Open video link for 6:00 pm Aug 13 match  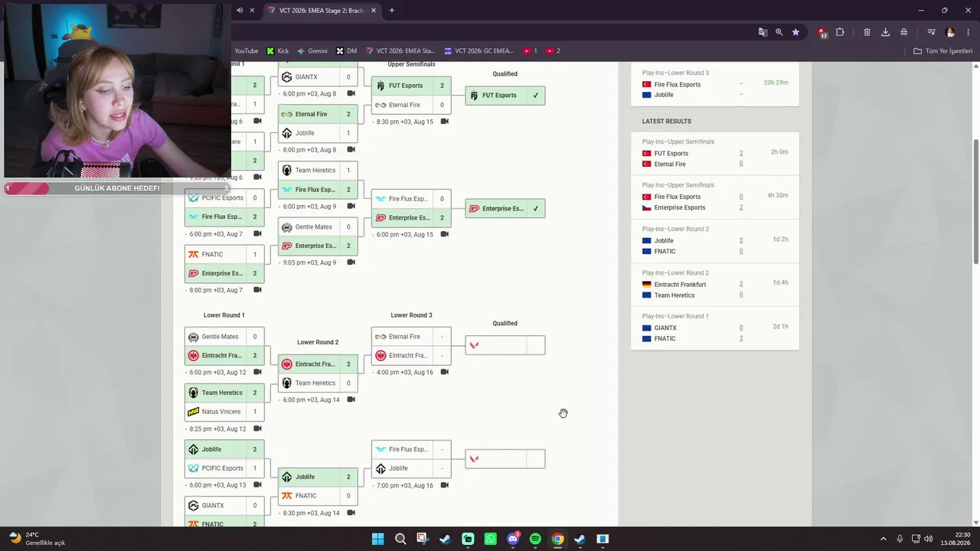258,485
